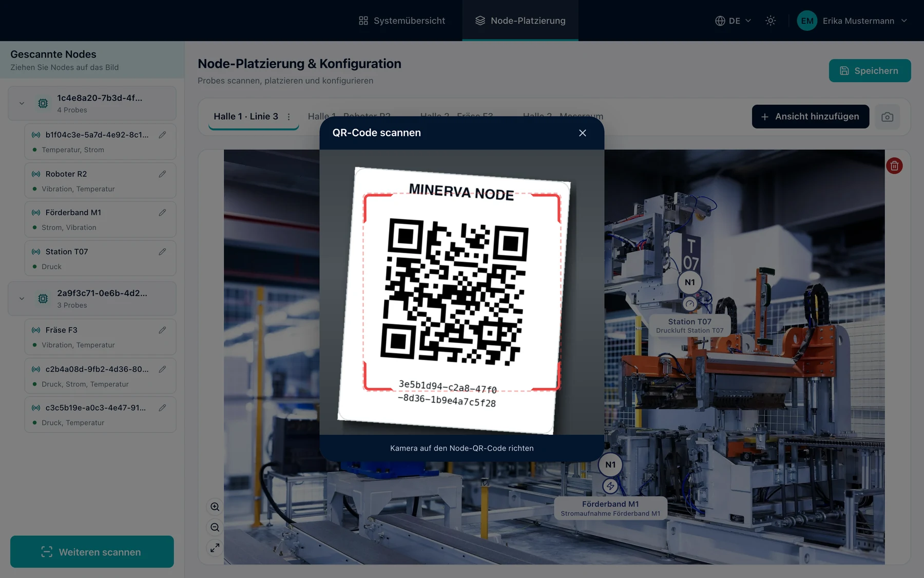The width and height of the screenshot is (924, 578).
Task: Click the chip icon of node 2a9f3c71-0e6b-4d2
Action: 43,299
